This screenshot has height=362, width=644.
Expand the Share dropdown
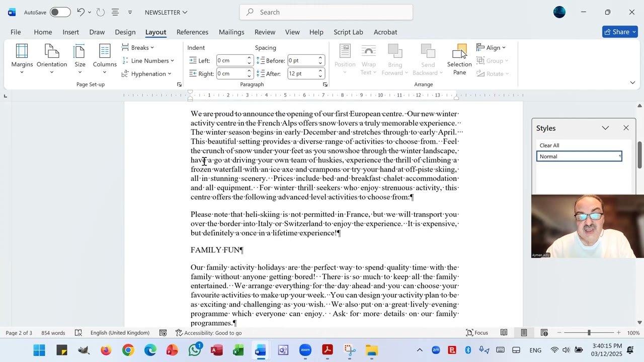click(633, 32)
